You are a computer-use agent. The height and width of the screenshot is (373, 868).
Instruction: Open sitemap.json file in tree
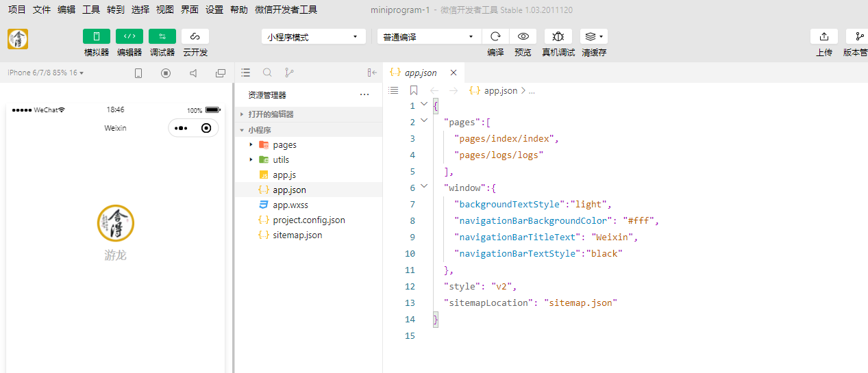coord(309,235)
